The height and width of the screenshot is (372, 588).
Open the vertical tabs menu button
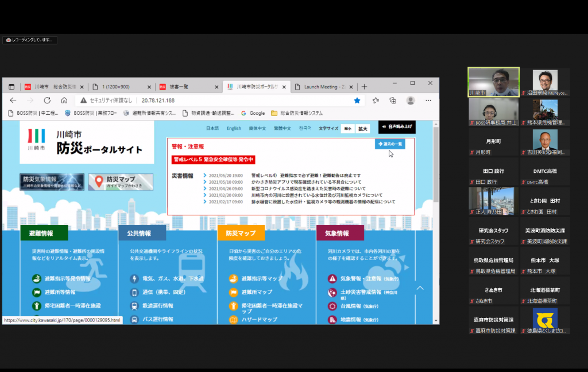pos(11,87)
